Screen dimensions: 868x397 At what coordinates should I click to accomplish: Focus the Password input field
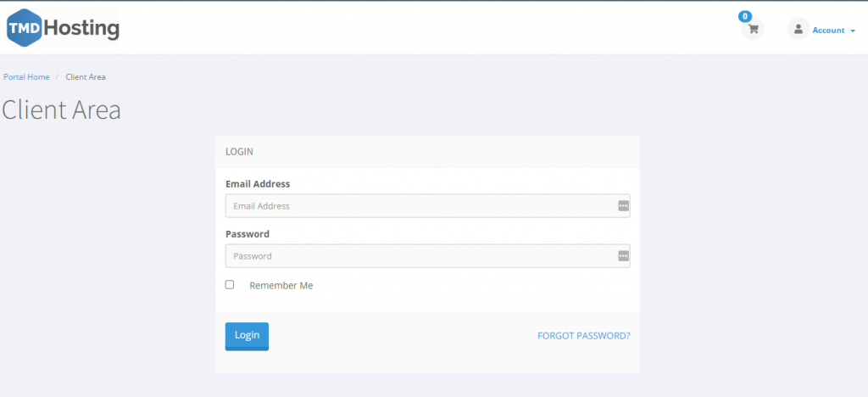point(420,256)
